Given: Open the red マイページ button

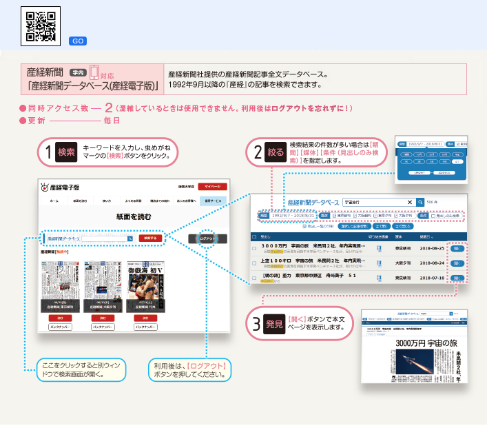Looking at the screenshot, I should [212, 186].
